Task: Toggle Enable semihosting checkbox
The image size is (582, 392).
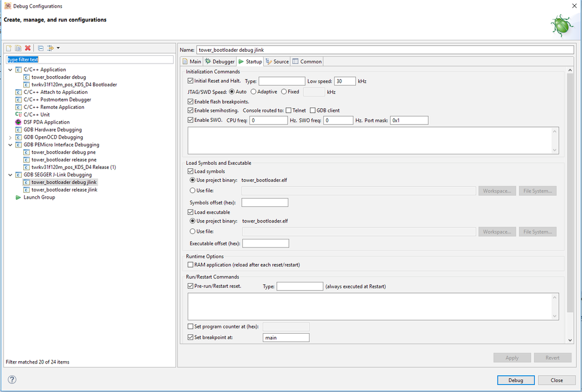Action: (x=191, y=111)
